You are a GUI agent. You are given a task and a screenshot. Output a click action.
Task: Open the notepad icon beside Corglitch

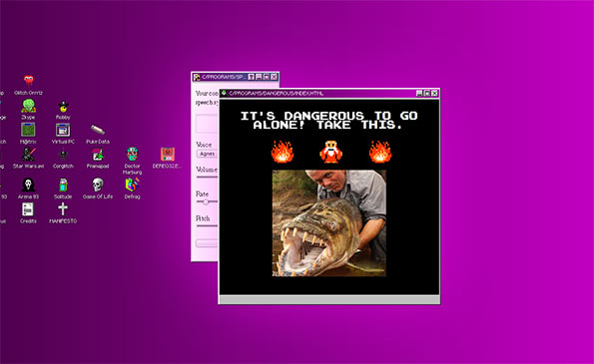[98, 155]
